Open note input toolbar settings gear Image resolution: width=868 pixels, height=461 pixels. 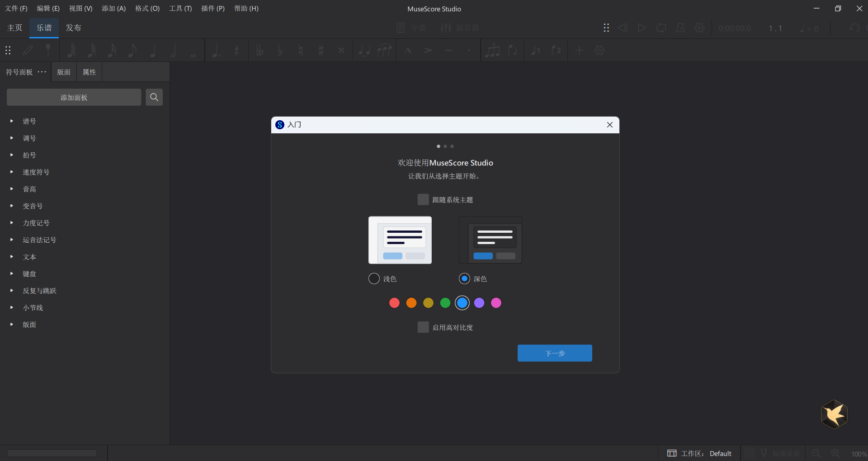599,51
